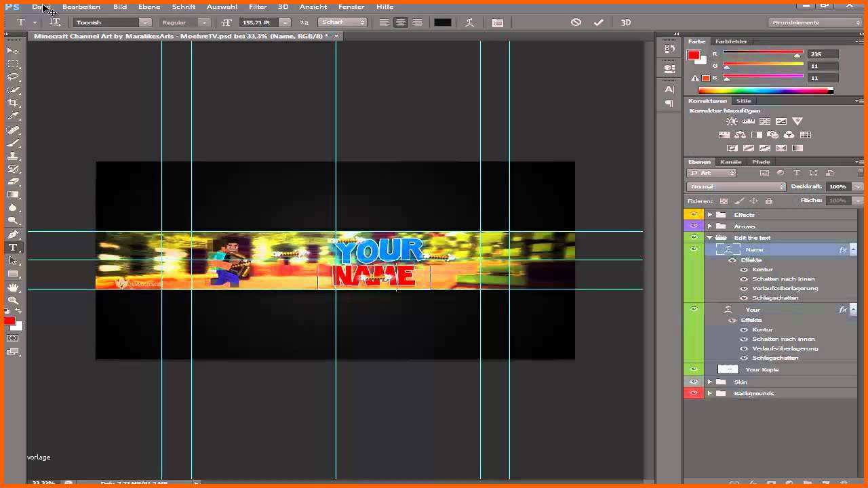Lock layer position with move icon
The width and height of the screenshot is (868, 488).
(x=753, y=201)
